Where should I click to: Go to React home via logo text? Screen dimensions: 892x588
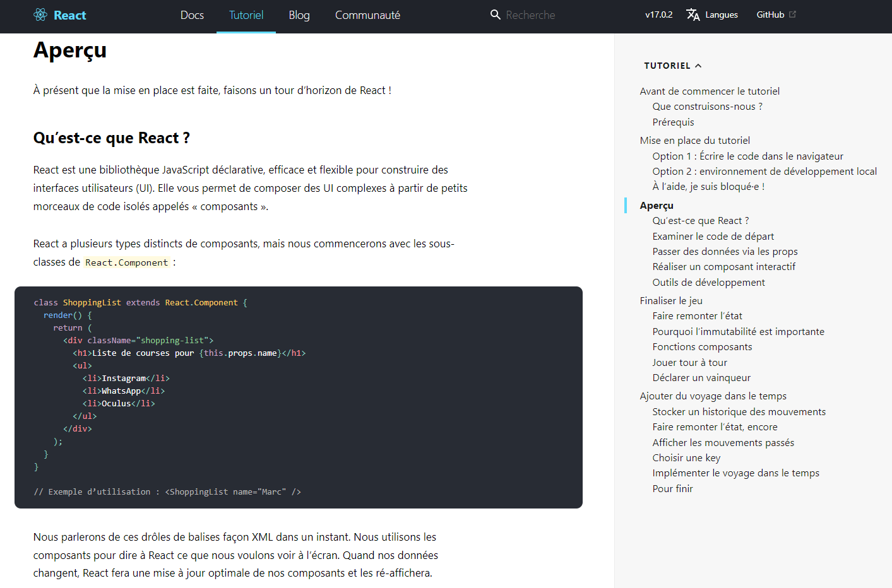[70, 15]
